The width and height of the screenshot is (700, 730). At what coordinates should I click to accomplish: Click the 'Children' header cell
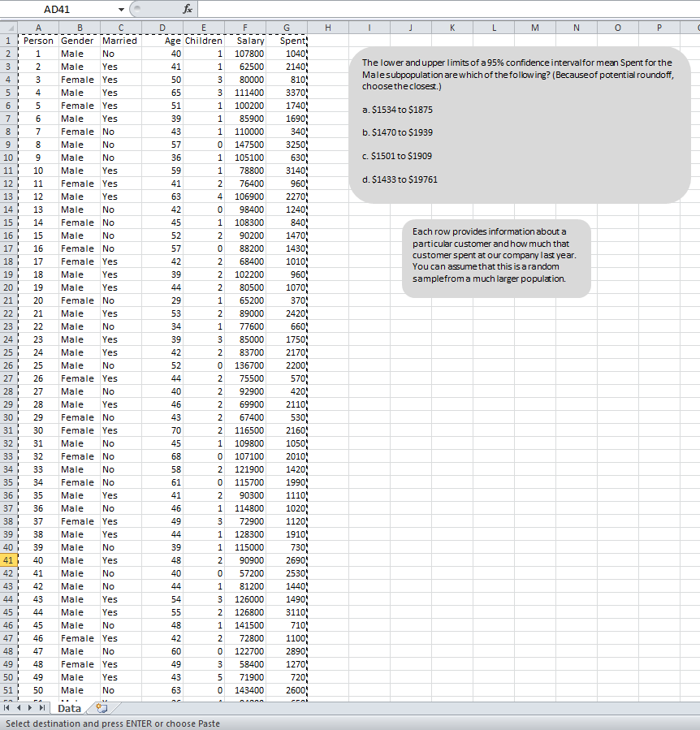coord(204,41)
